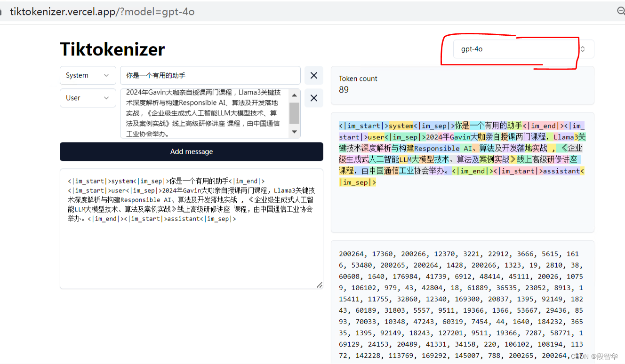Remove the User message with its X icon
The height and width of the screenshot is (364, 625).
[x=313, y=98]
